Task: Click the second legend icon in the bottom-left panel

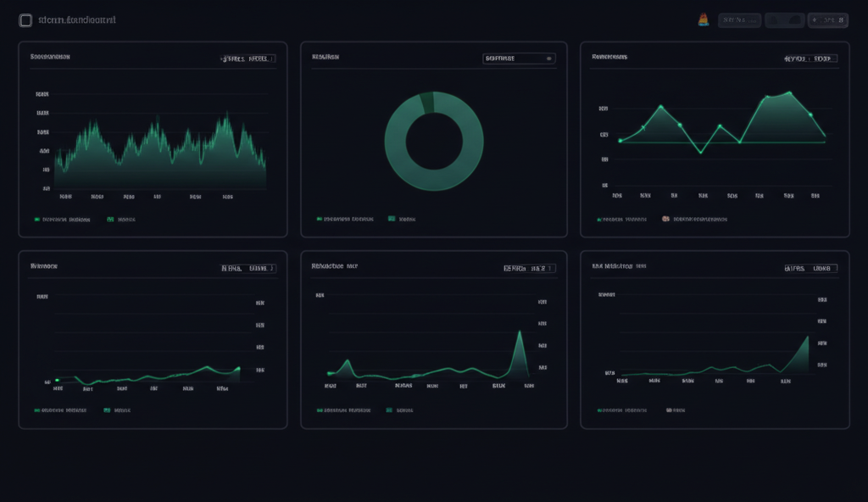Action: click(107, 410)
